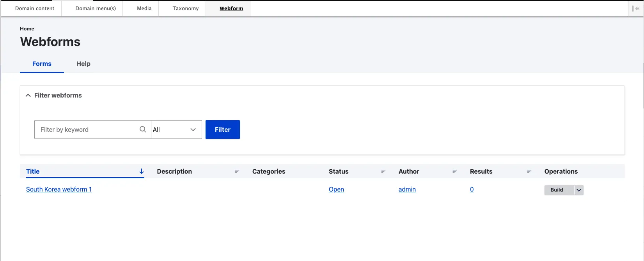644x261 pixels.
Task: Expand the Build operations dropdown arrow
Action: [x=579, y=190]
